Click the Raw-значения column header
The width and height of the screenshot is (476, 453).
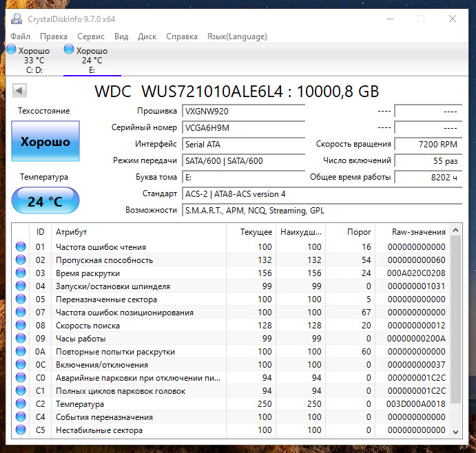(419, 232)
